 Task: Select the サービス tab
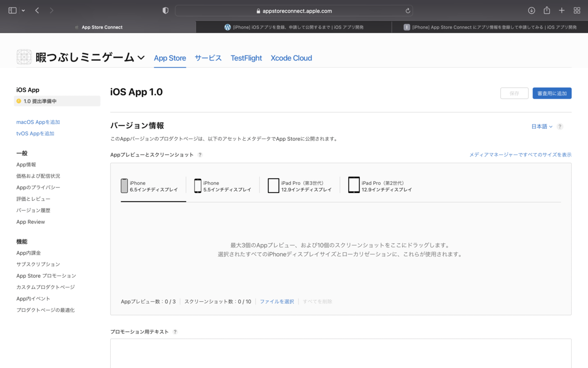pyautogui.click(x=208, y=58)
